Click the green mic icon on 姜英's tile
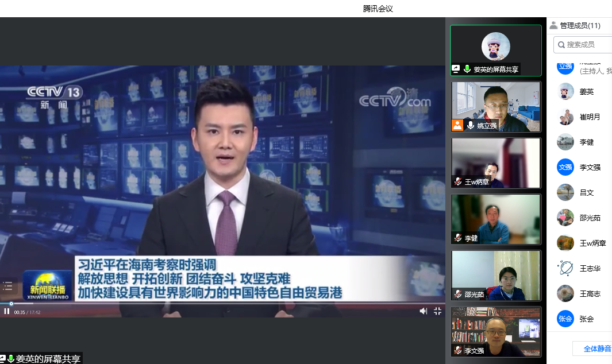The height and width of the screenshot is (364, 612). (x=467, y=69)
